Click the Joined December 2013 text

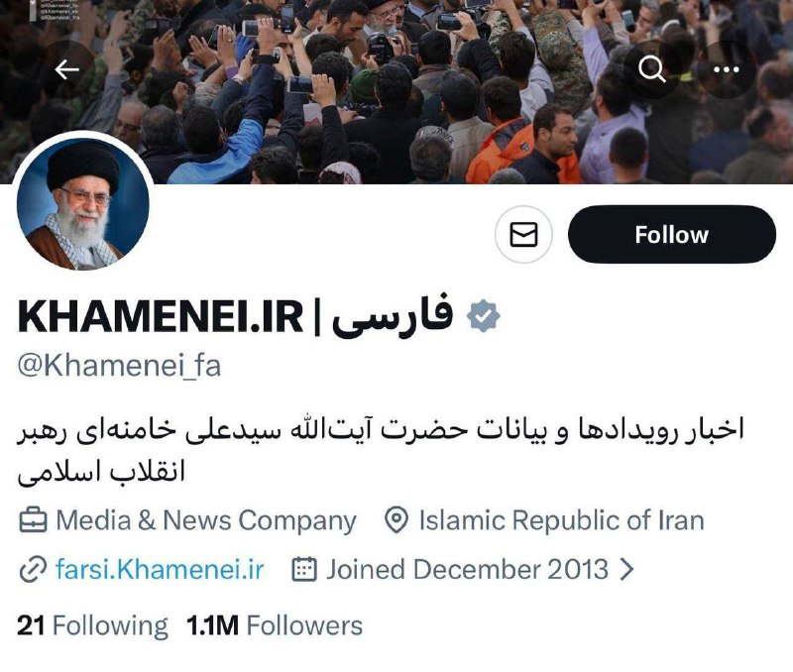coord(467,569)
